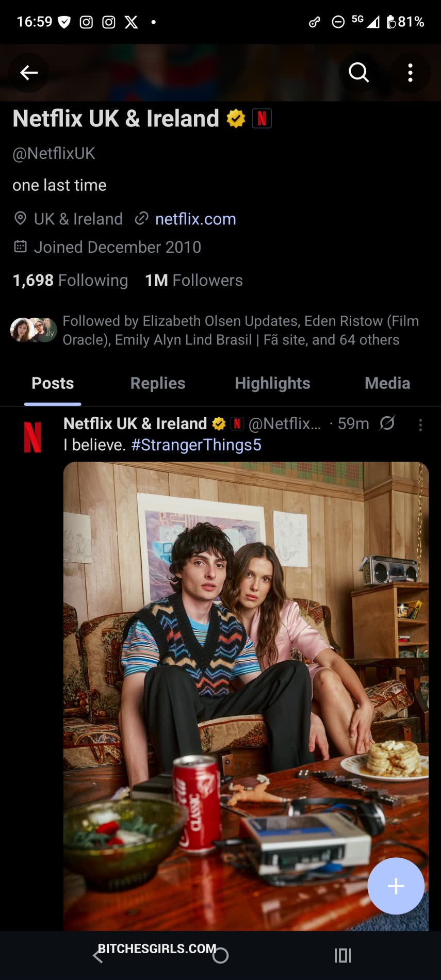Open the search magnifier icon
Image resolution: width=441 pixels, height=980 pixels.
point(359,73)
